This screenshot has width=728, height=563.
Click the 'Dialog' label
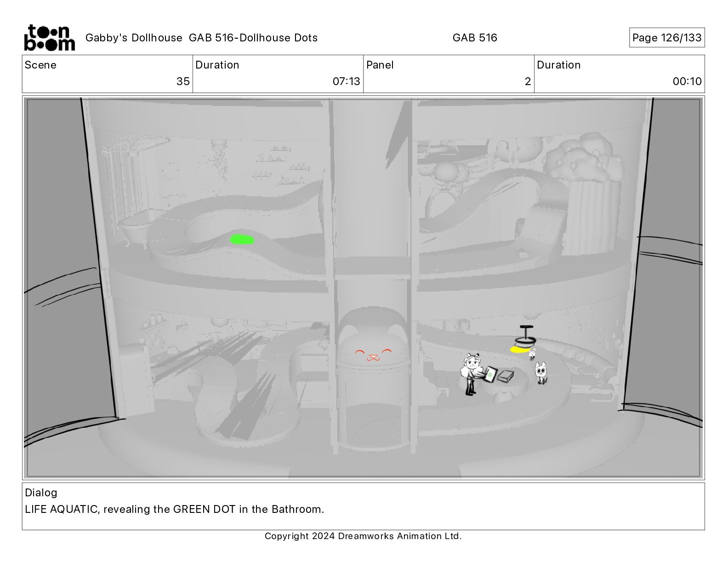tap(41, 493)
